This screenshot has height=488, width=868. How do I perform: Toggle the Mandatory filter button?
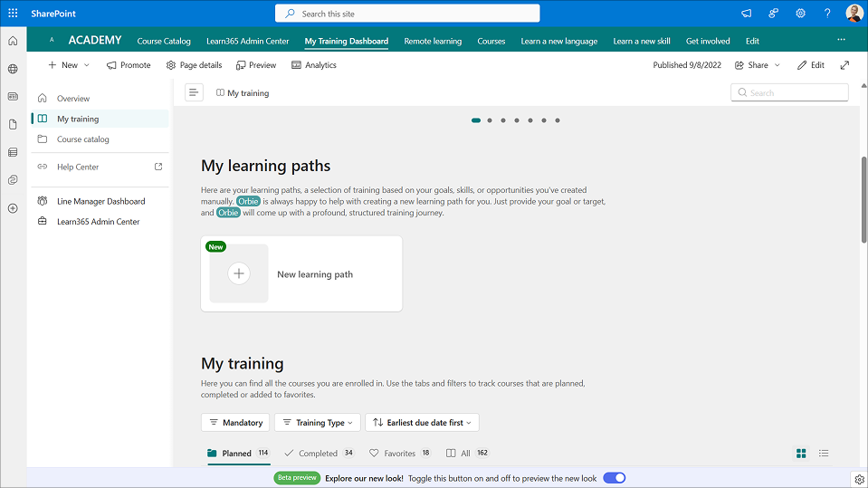[235, 423]
